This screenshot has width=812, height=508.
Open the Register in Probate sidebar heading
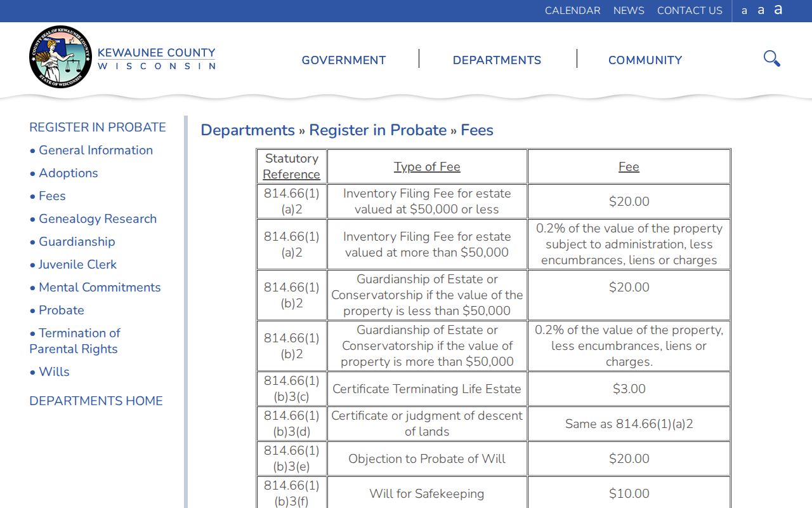[98, 127]
